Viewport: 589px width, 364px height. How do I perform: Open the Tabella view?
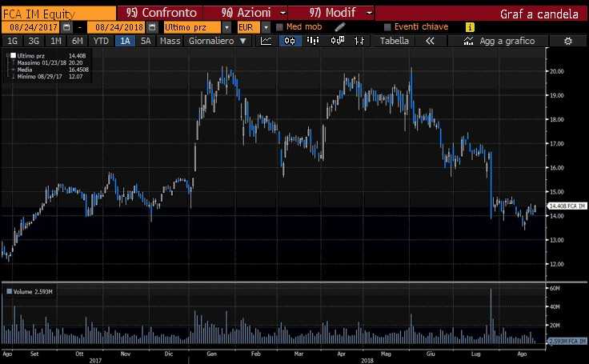[394, 41]
